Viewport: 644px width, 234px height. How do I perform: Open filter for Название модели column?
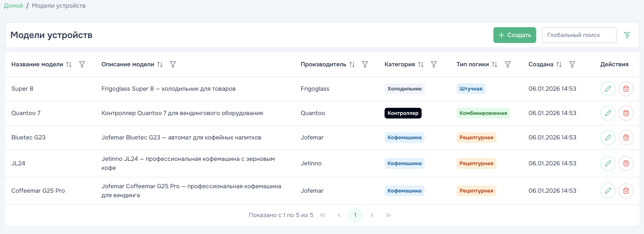coord(82,64)
